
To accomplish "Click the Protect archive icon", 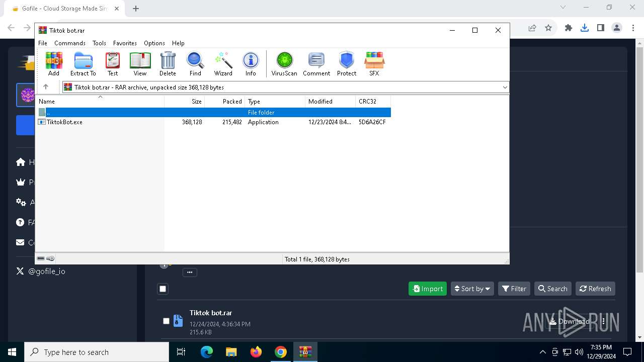I will tap(347, 64).
